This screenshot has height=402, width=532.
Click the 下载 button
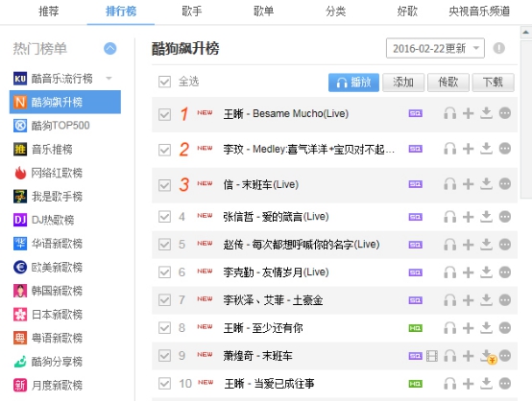pos(493,83)
